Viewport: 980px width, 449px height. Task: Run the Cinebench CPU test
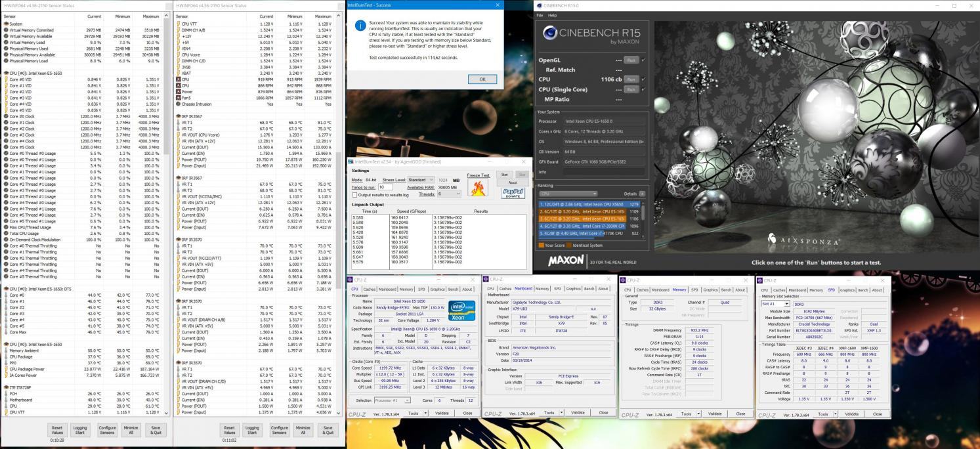point(630,79)
